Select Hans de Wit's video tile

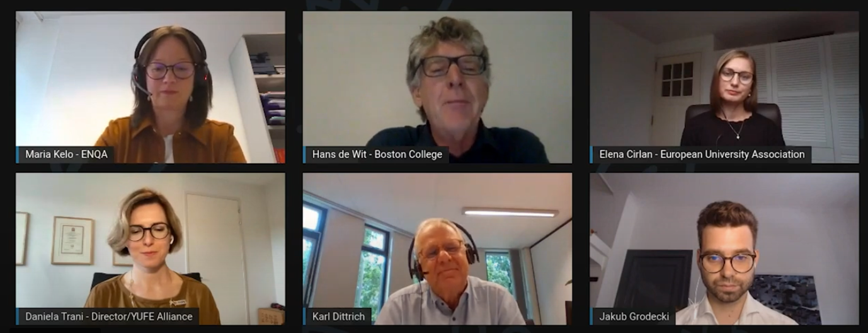[437, 87]
